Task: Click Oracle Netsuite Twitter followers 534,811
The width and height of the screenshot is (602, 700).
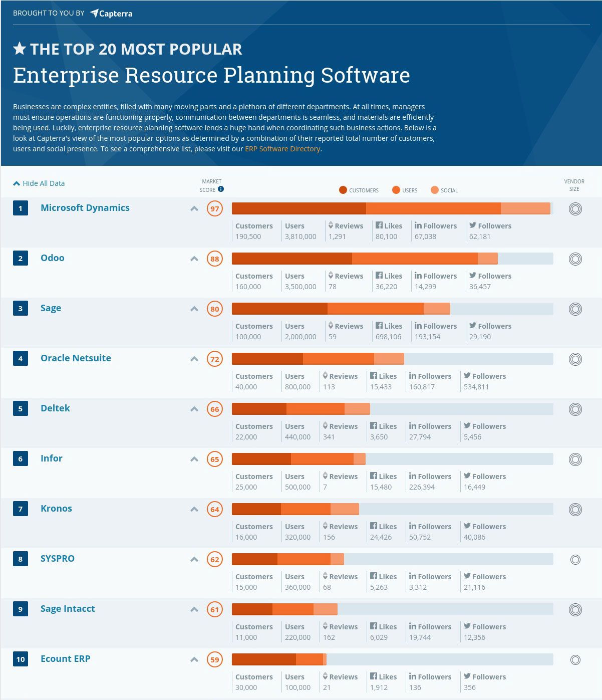Action: (x=476, y=387)
